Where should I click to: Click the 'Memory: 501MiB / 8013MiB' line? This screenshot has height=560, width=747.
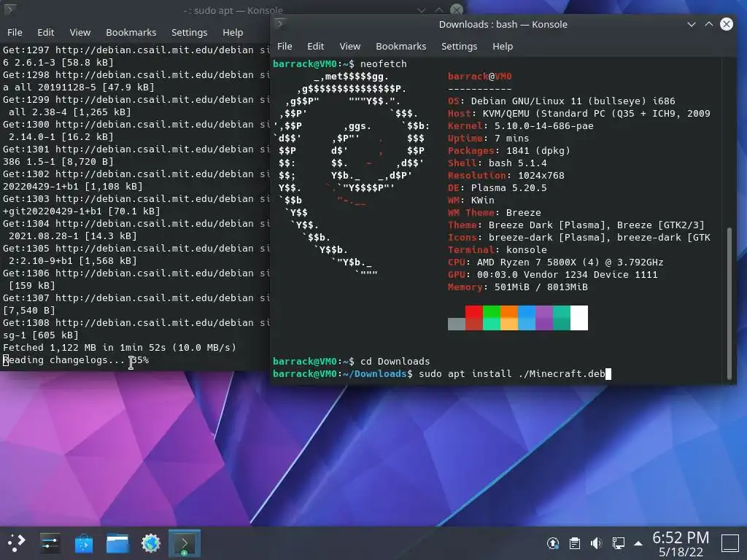pos(517,287)
